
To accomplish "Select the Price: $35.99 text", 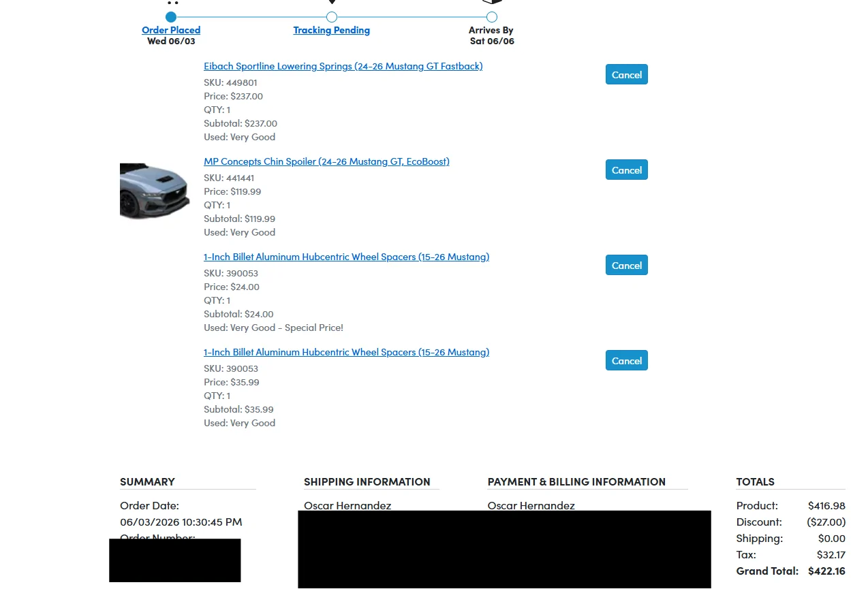I will point(232,382).
